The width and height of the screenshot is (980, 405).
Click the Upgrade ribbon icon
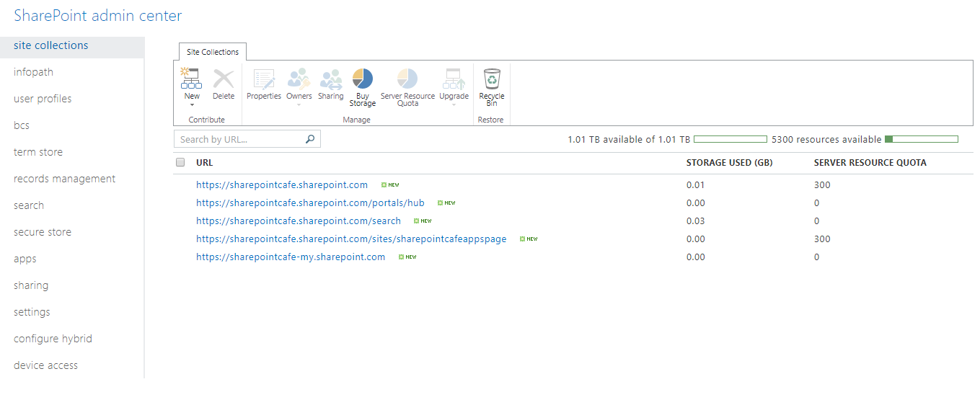pyautogui.click(x=454, y=79)
